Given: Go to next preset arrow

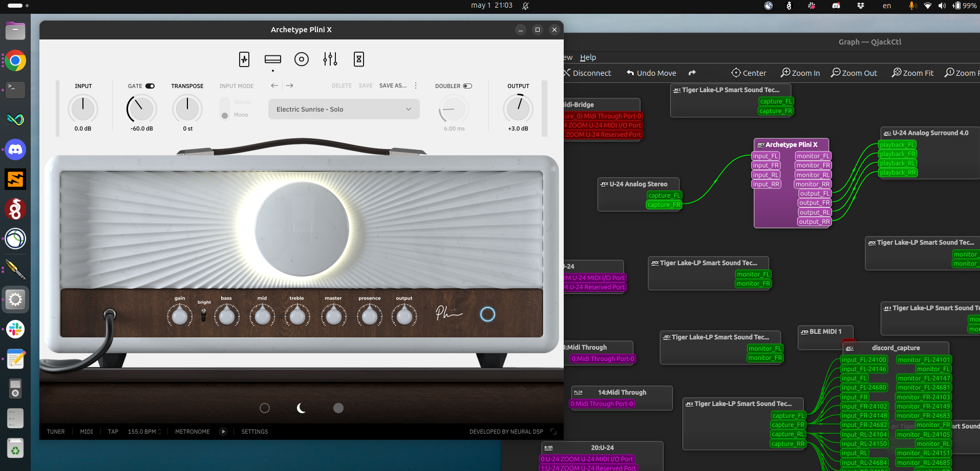Looking at the screenshot, I should [290, 85].
